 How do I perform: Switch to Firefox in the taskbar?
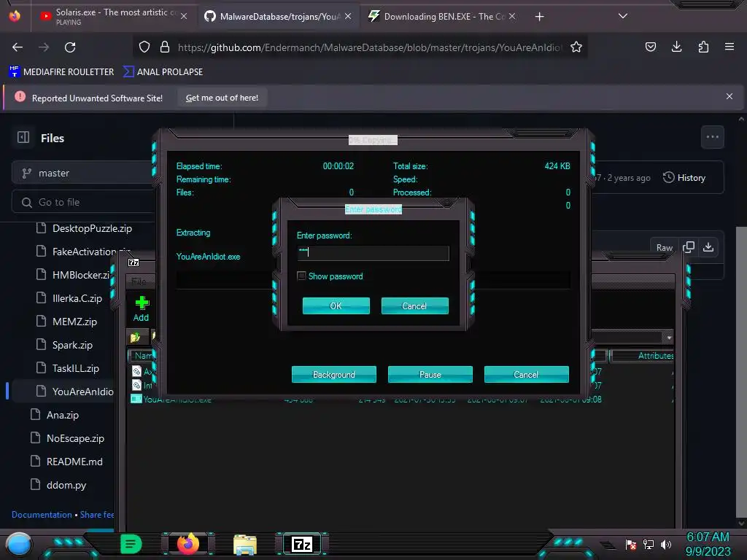click(x=187, y=544)
